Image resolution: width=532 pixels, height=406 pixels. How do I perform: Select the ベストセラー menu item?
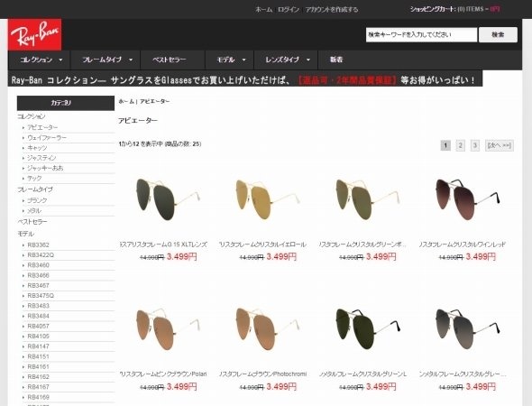pos(173,60)
